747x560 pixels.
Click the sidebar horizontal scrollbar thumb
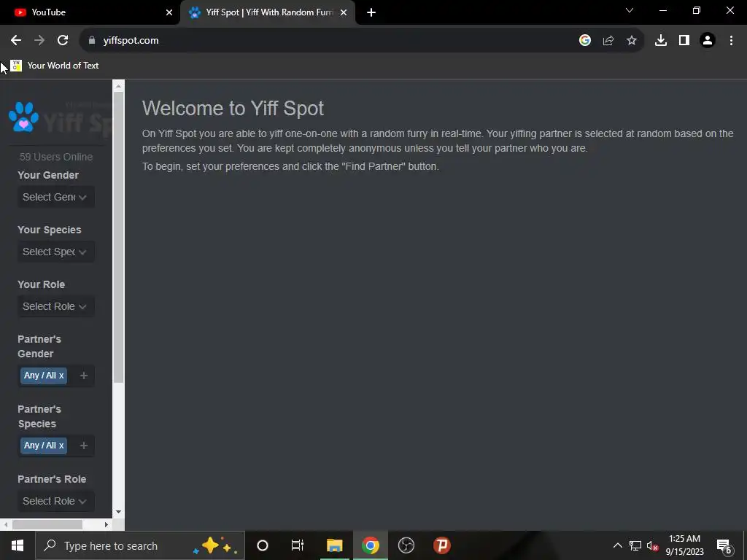pyautogui.click(x=47, y=525)
